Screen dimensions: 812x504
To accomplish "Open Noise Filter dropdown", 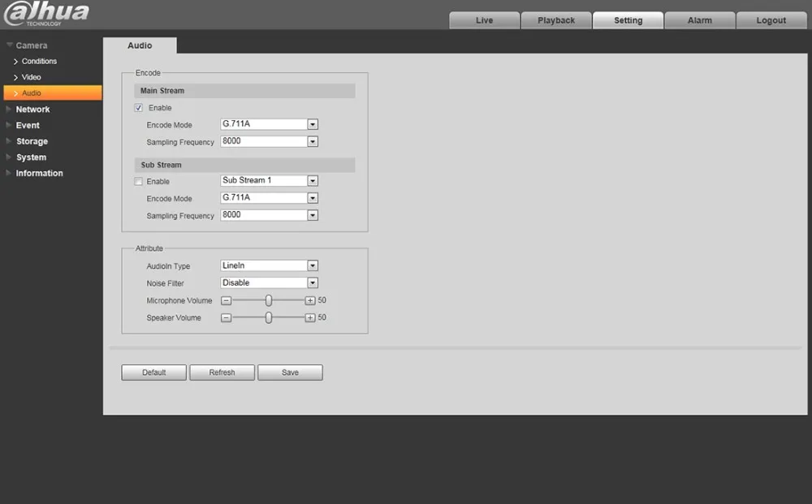I will pyautogui.click(x=270, y=282).
